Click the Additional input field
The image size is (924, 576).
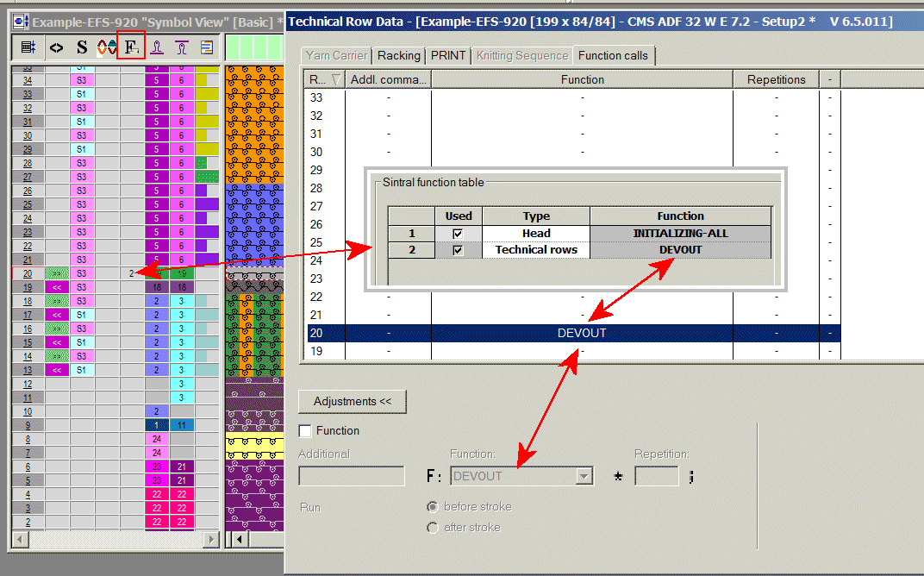tap(351, 476)
